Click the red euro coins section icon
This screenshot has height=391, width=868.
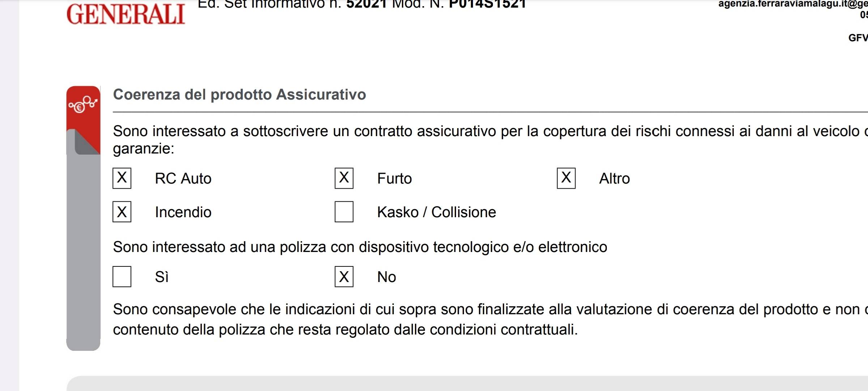click(x=83, y=105)
